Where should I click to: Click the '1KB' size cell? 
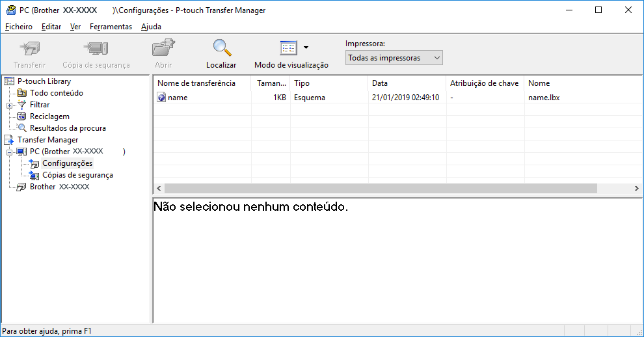pyautogui.click(x=280, y=98)
